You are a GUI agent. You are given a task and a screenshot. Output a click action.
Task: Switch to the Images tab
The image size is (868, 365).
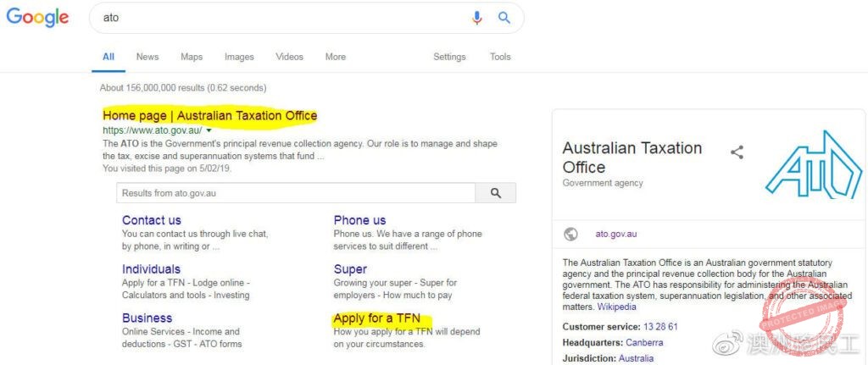click(239, 57)
